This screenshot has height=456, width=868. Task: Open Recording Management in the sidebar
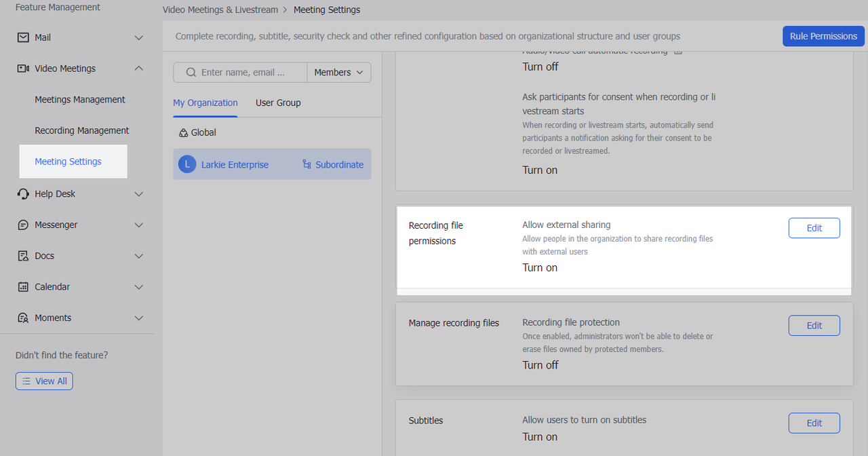point(81,130)
